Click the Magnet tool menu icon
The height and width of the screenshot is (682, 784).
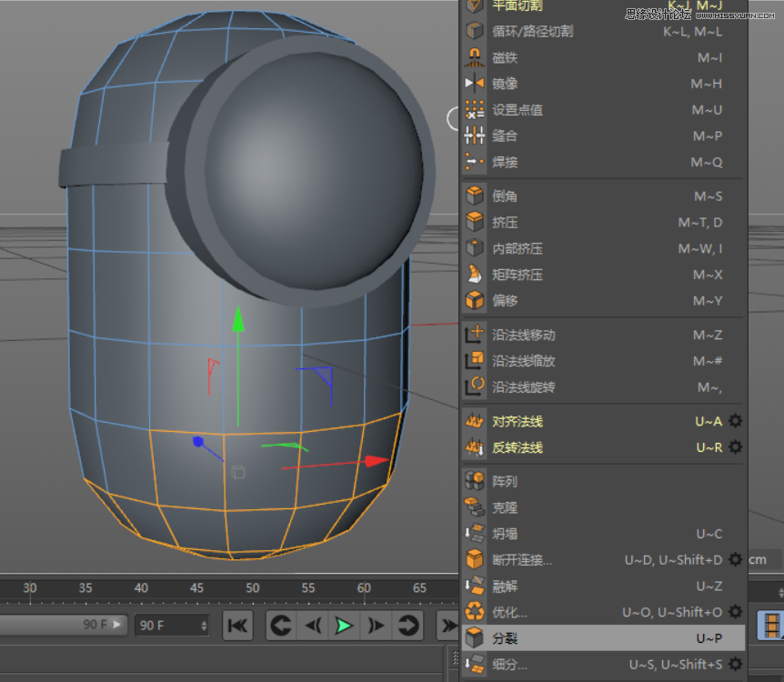474,56
